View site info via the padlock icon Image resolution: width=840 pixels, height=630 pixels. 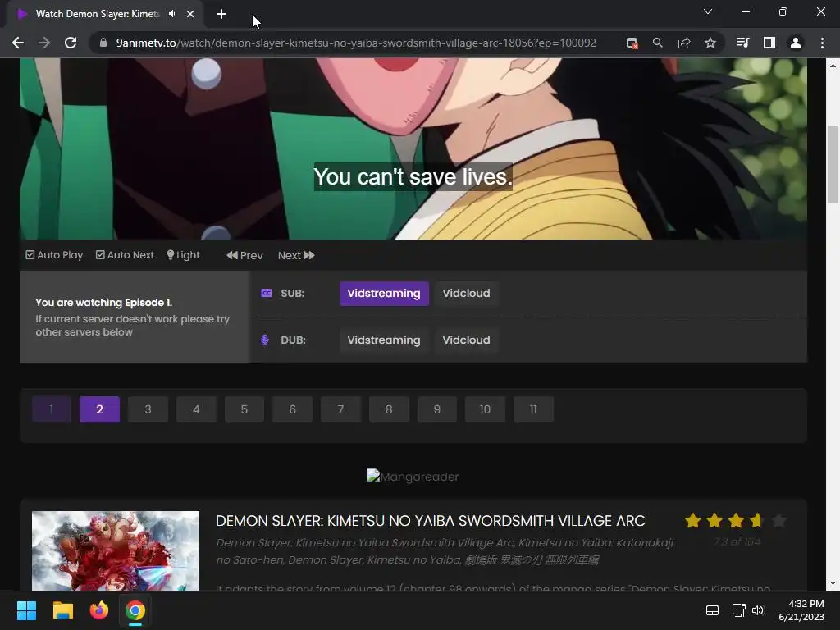click(103, 43)
